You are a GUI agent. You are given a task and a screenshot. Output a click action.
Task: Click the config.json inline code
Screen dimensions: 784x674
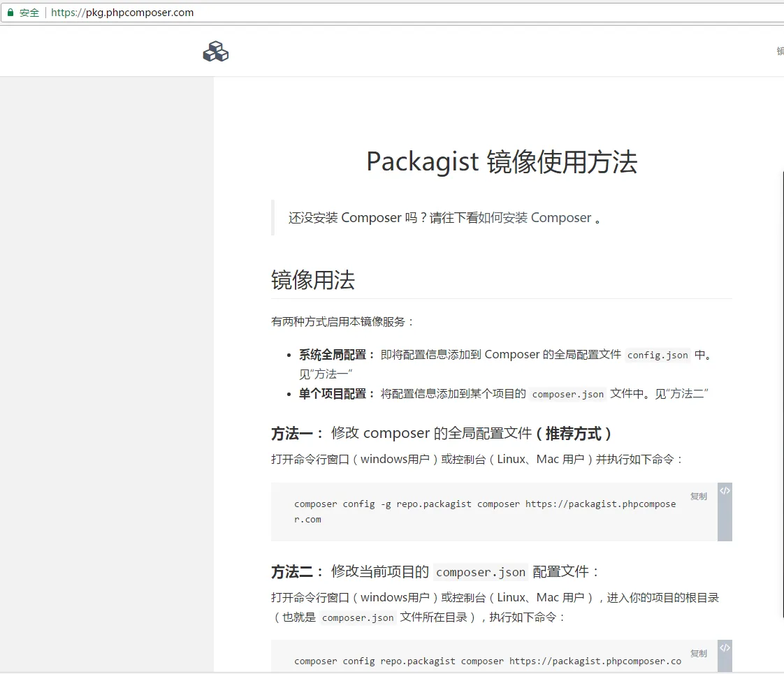658,355
